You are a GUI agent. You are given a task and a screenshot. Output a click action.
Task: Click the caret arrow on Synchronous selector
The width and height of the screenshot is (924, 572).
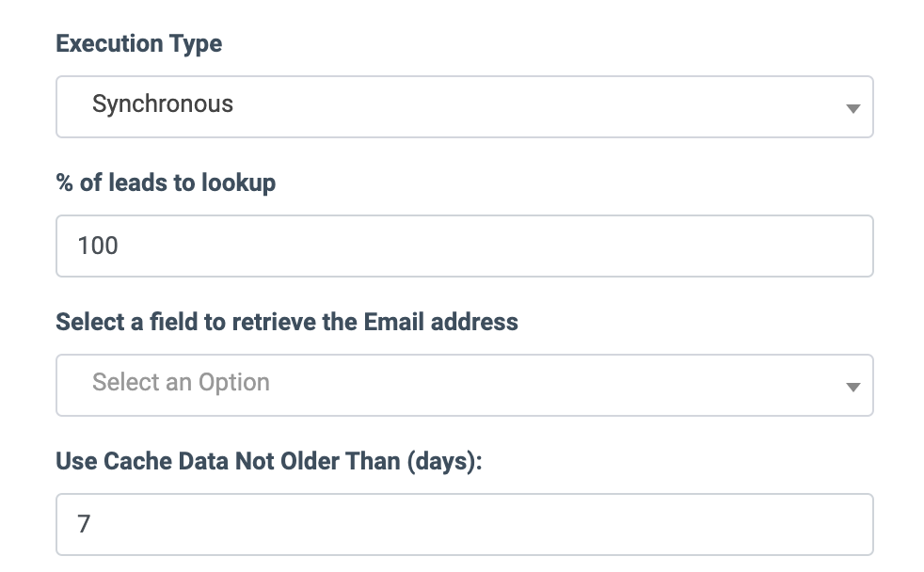click(x=852, y=108)
